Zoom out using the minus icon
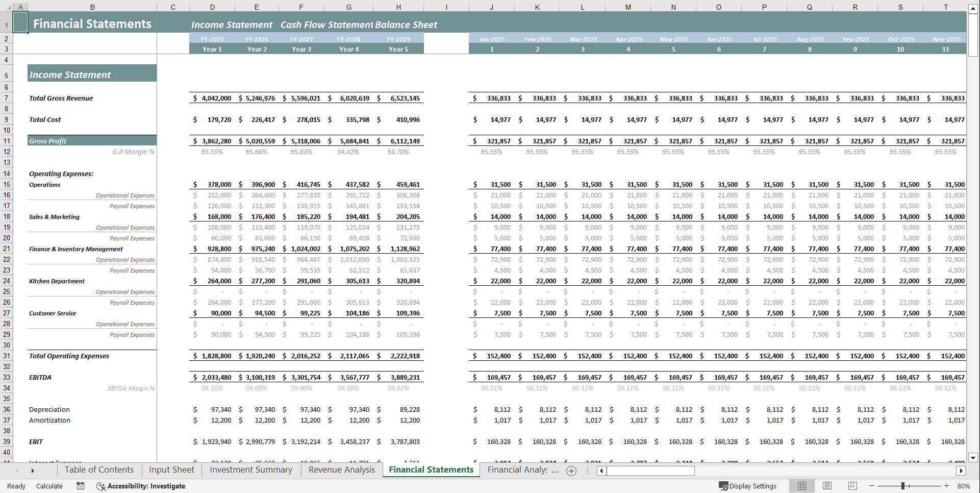Viewport: 980px width, 493px height. [x=870, y=486]
